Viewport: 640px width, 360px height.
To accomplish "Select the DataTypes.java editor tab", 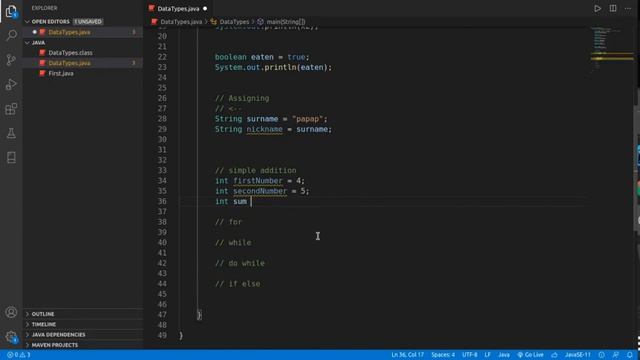I will 178,8.
